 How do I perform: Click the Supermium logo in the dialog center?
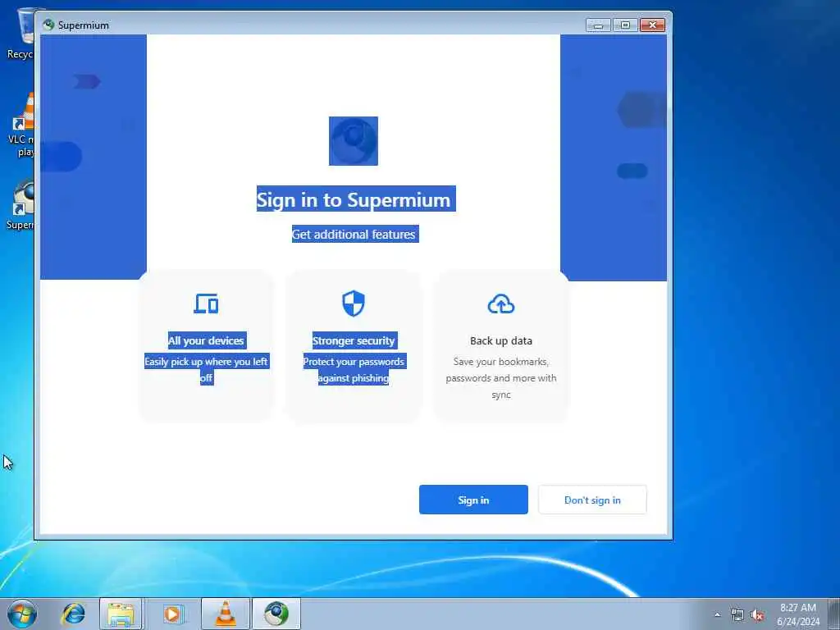(x=353, y=141)
